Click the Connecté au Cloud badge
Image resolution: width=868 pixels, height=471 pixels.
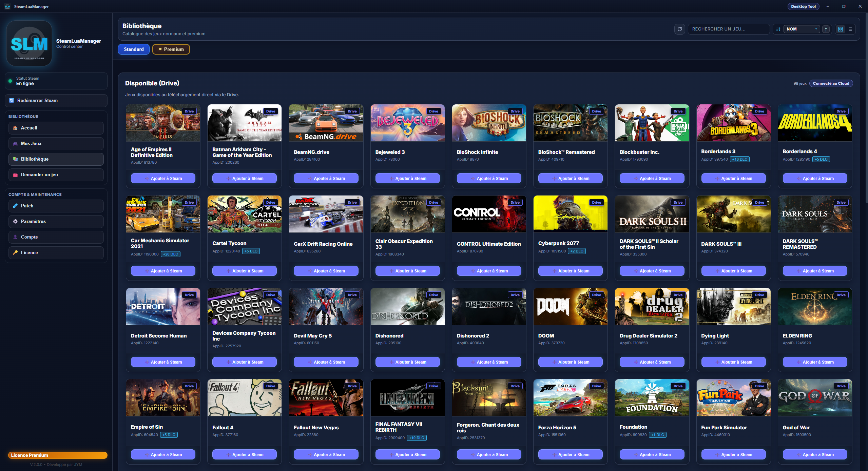pyautogui.click(x=831, y=83)
